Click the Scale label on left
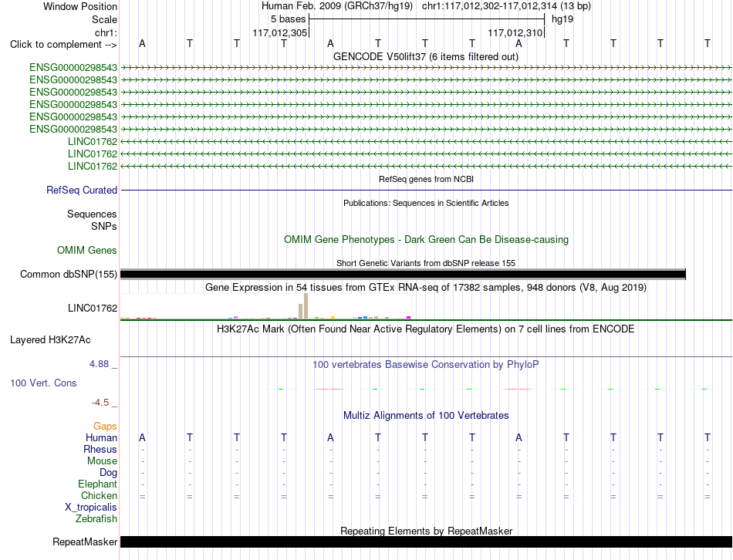 [104, 19]
